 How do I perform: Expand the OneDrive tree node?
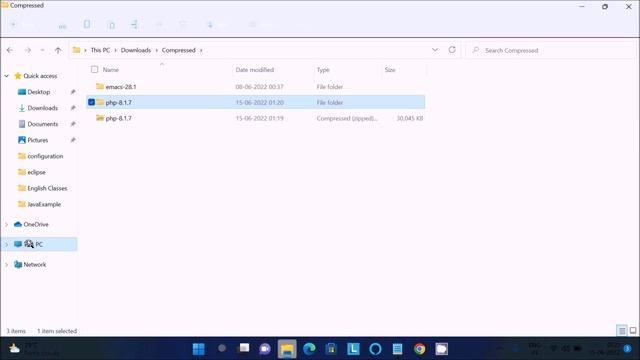tap(7, 224)
